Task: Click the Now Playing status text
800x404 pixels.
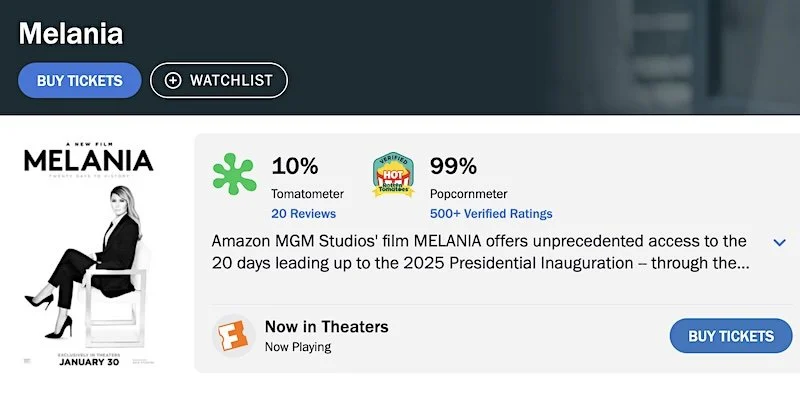Action: (297, 347)
